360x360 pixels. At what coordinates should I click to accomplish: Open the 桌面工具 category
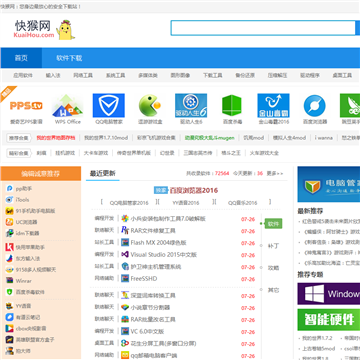pyautogui.click(x=342, y=76)
